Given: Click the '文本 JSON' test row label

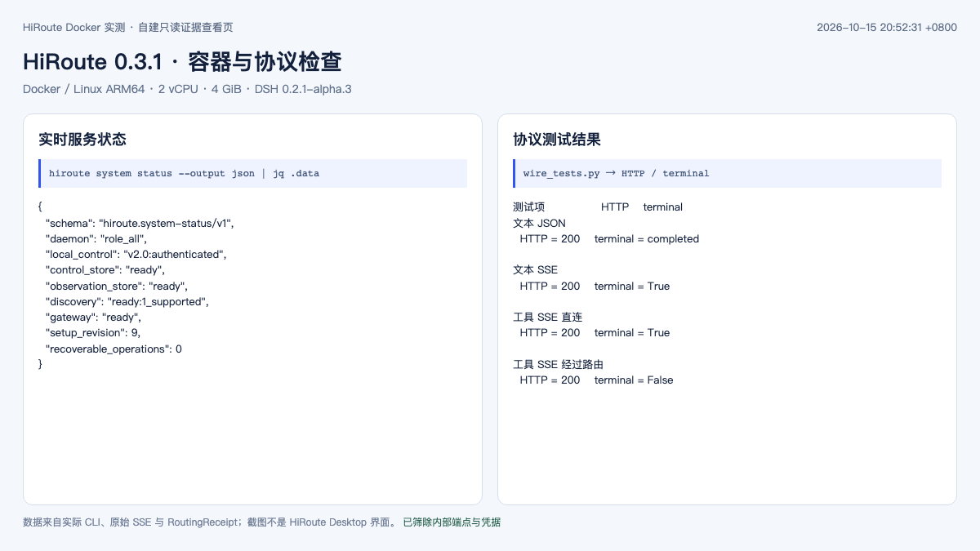Looking at the screenshot, I should click(539, 223).
